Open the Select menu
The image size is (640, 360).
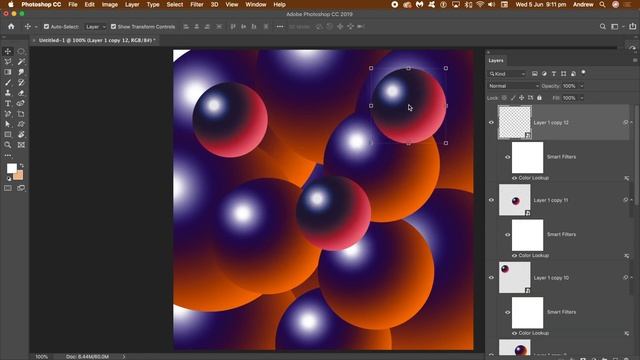(175, 4)
